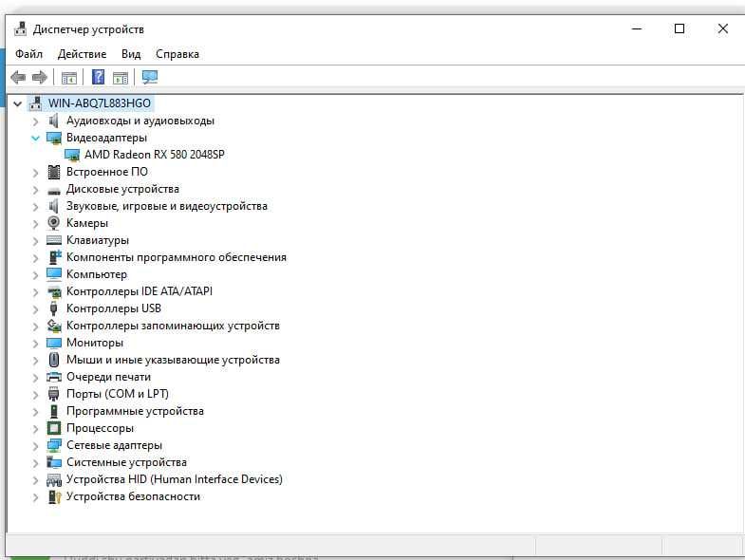This screenshot has height=560, width=745.
Task: Select the Порты (COM и LPT) label
Action: (118, 394)
